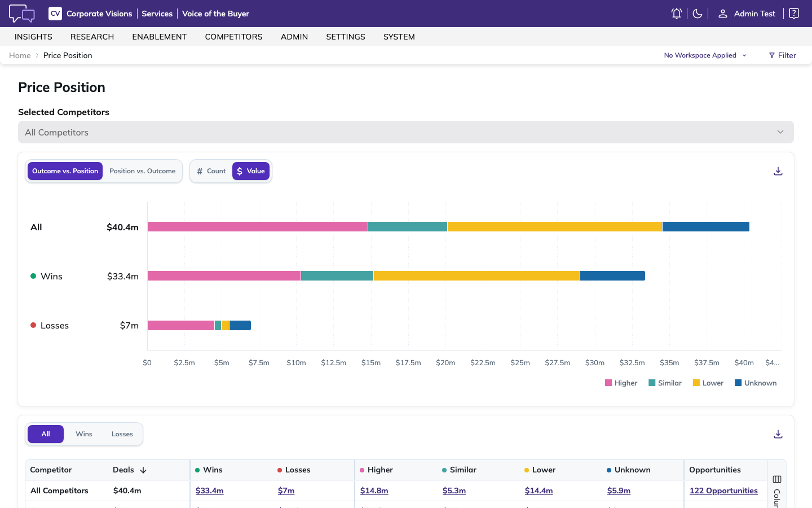Toggle the Higher legend color swatch
The height and width of the screenshot is (508, 812).
608,383
